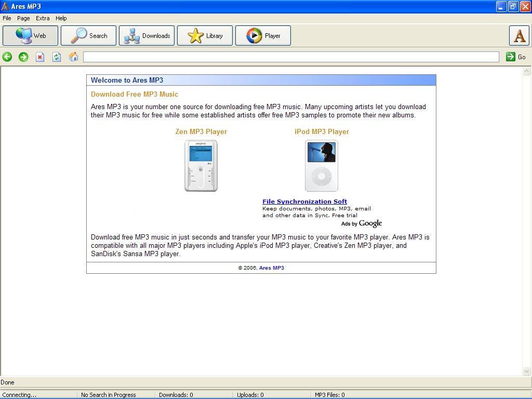Viewport: 532px width, 399px height.
Task: Open the Library section
Action: pos(205,36)
